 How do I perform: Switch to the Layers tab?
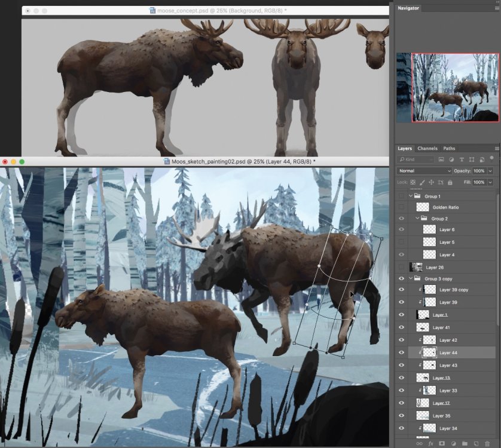pos(405,149)
